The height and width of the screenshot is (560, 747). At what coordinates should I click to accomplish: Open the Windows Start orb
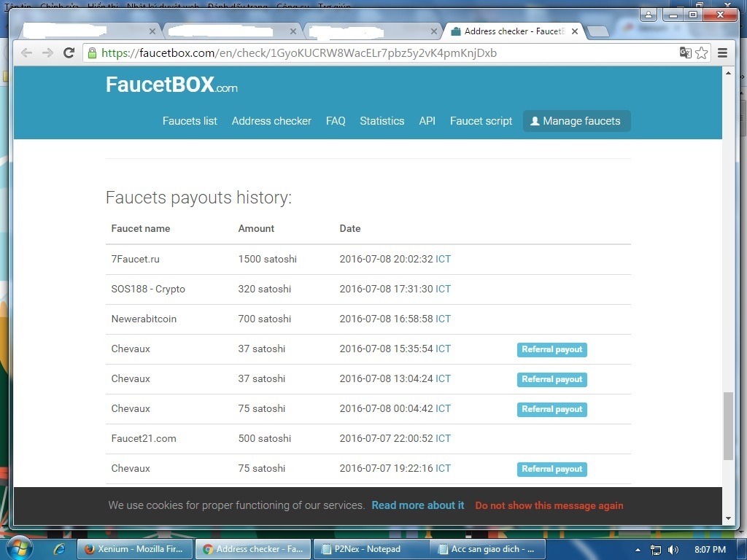[18, 548]
